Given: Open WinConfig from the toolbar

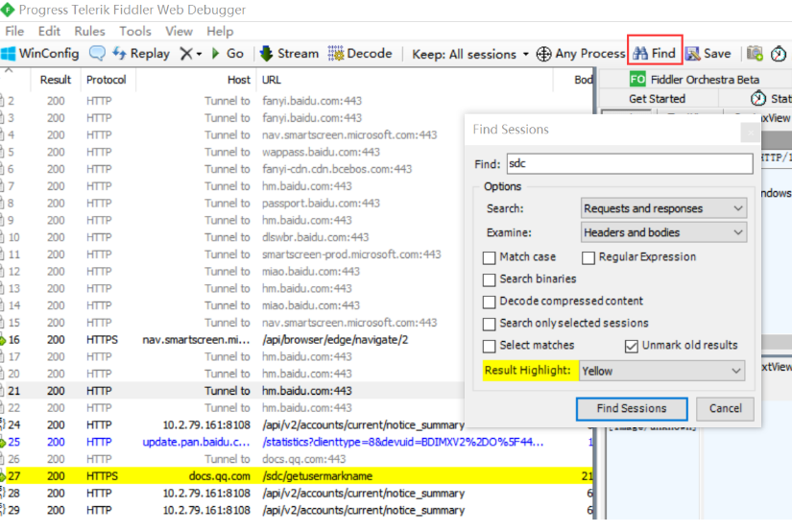Looking at the screenshot, I should click(40, 54).
